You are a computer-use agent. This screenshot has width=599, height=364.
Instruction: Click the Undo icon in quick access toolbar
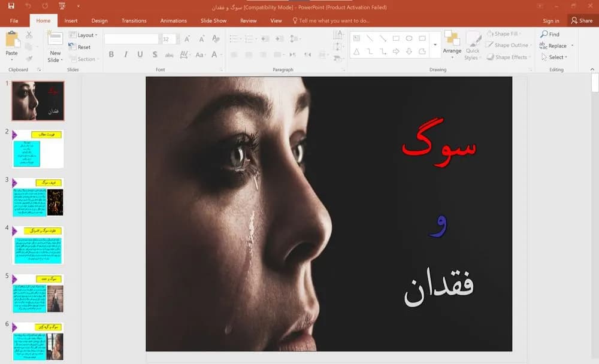click(28, 6)
